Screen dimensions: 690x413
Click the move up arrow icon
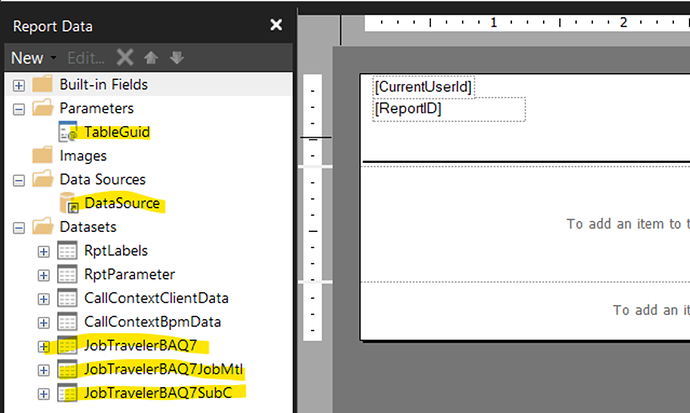(x=151, y=58)
